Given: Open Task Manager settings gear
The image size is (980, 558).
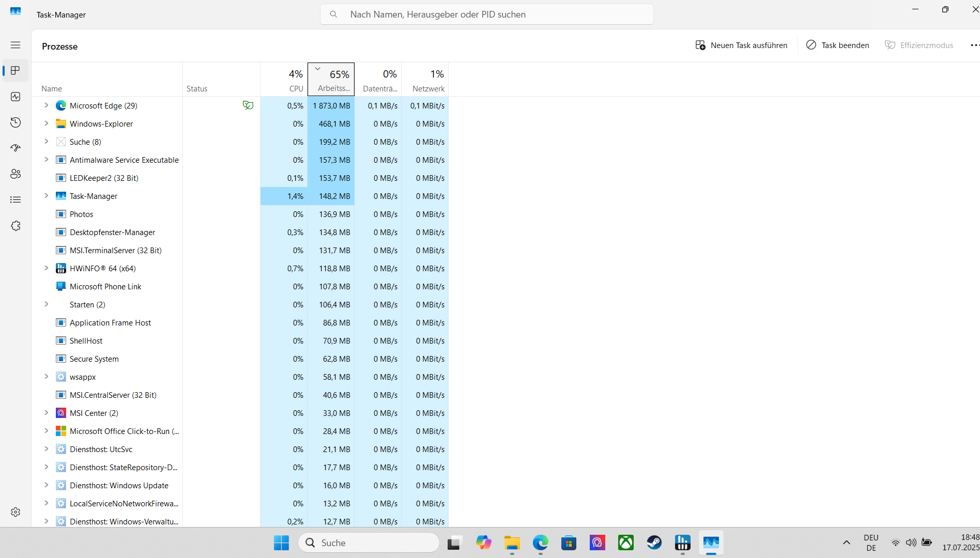Looking at the screenshot, I should 16,512.
